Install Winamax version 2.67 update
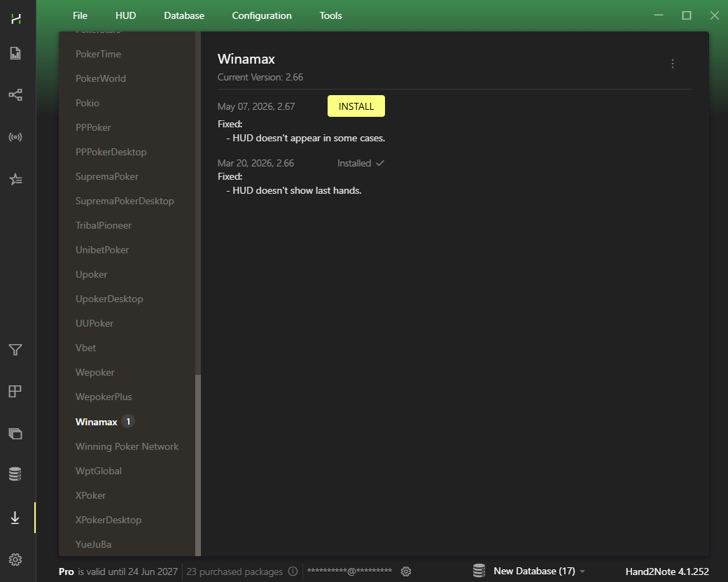 point(356,106)
